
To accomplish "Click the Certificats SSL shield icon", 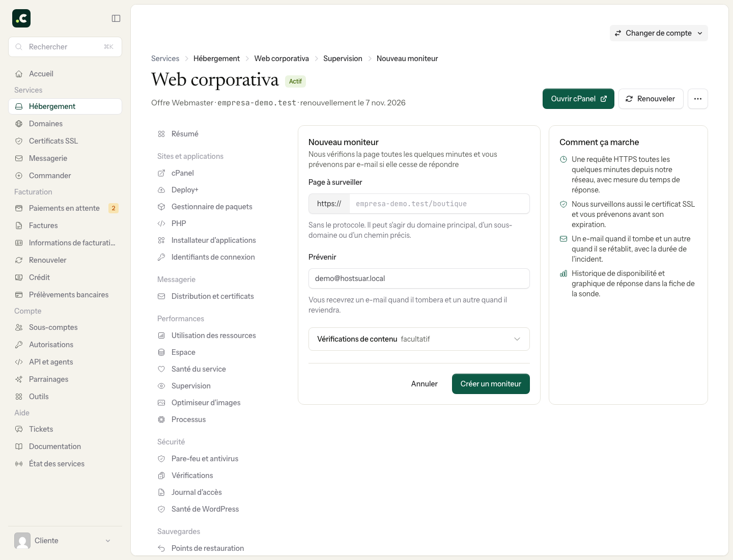I will tap(19, 141).
